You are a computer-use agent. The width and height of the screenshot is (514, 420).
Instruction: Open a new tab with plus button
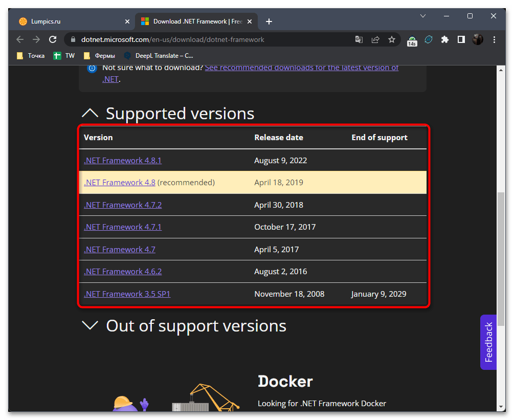(269, 21)
